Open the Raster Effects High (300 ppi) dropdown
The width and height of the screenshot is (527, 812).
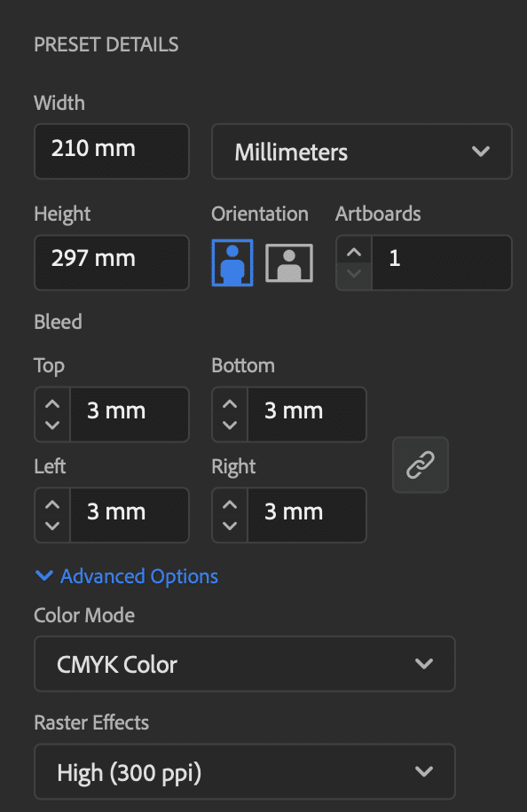(x=245, y=771)
